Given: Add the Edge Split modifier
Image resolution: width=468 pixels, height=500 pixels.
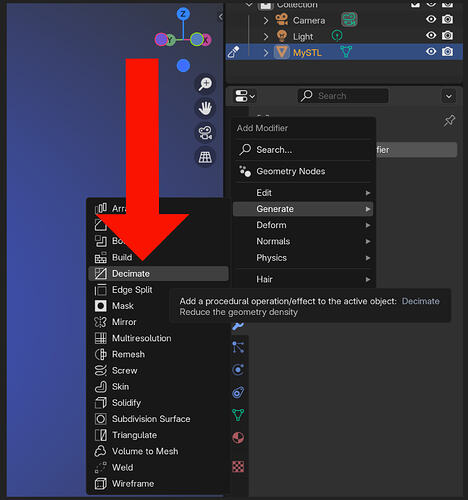Looking at the screenshot, I should click(158, 290).
